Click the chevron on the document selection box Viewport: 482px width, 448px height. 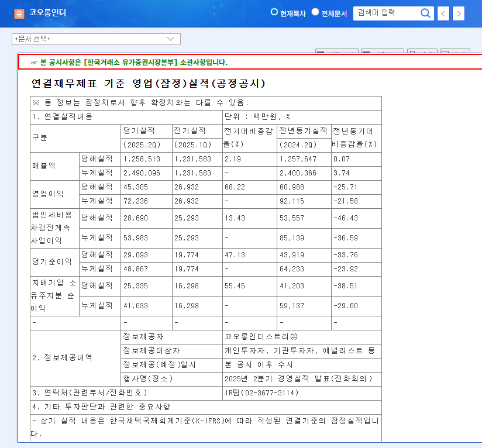(171, 39)
